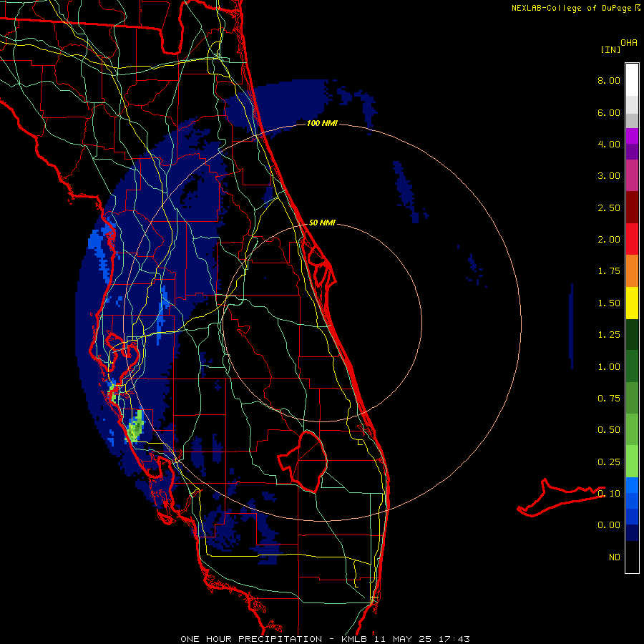Screen dimensions: 644x644
Task: Select the white swatch beside 8.00
Action: [x=632, y=80]
